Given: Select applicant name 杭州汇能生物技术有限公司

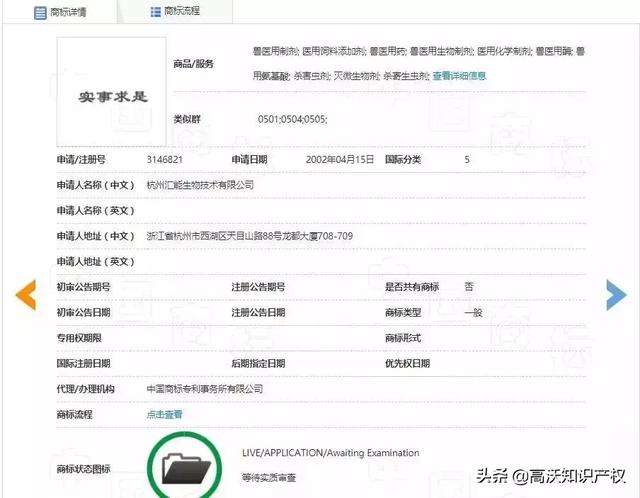Looking at the screenshot, I should coord(200,185).
